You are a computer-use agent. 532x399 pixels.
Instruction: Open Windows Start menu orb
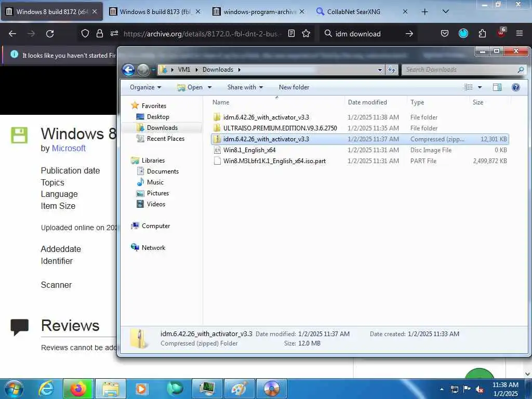(14, 389)
